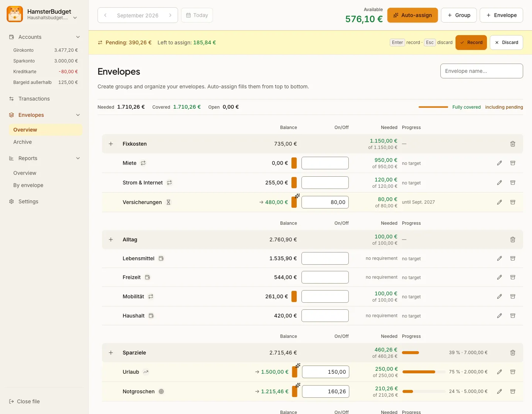Focus the Envelope name input field
532x414 pixels.
[x=482, y=71]
